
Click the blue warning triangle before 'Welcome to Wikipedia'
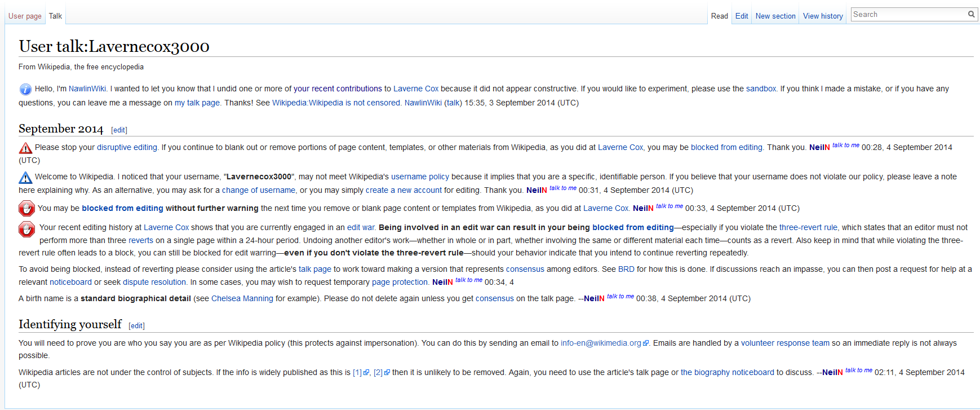25,178
